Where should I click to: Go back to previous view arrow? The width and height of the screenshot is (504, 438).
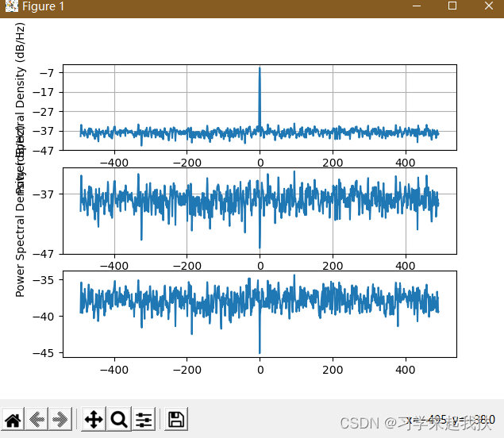[x=37, y=419]
